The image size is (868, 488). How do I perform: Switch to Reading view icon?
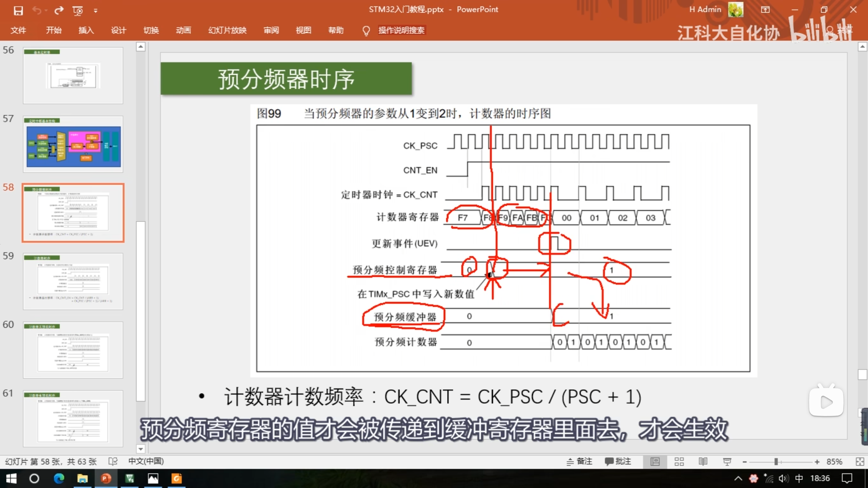point(703,462)
